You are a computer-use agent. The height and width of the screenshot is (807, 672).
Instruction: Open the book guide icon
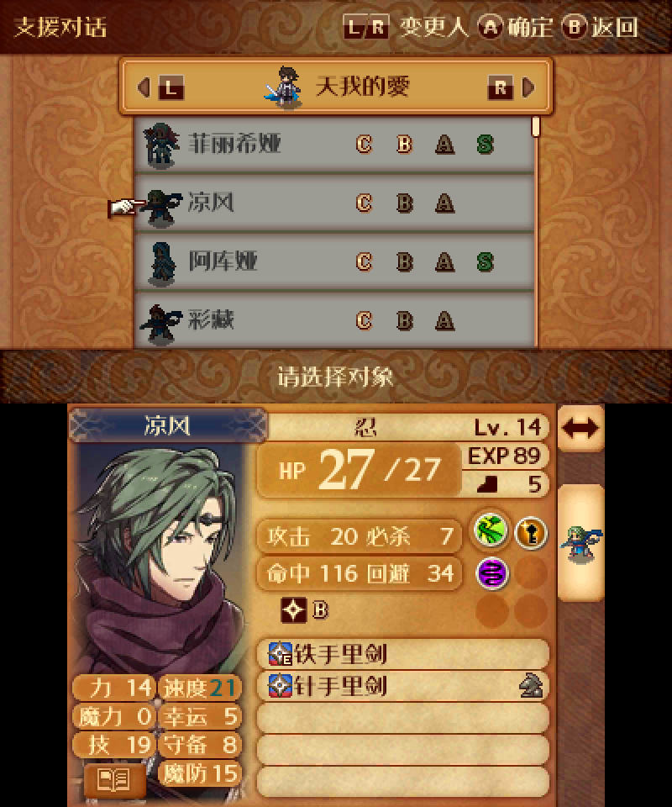[x=114, y=780]
